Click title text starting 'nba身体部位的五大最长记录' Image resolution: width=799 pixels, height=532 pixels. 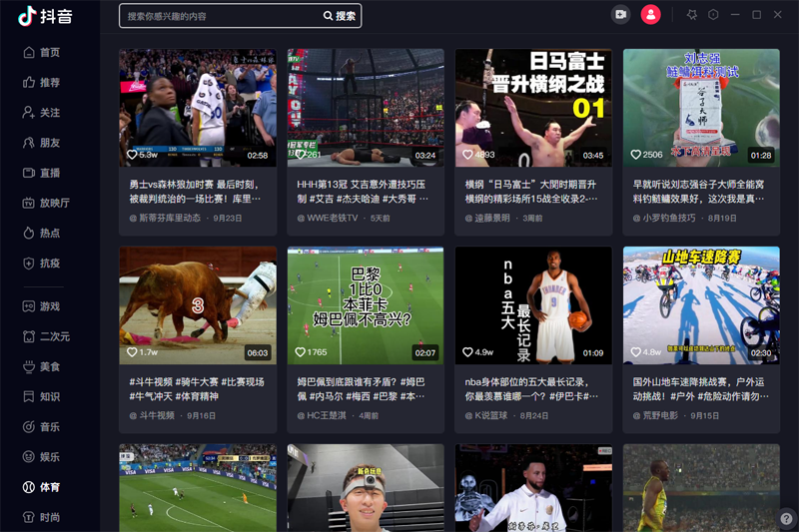pyautogui.click(x=531, y=389)
